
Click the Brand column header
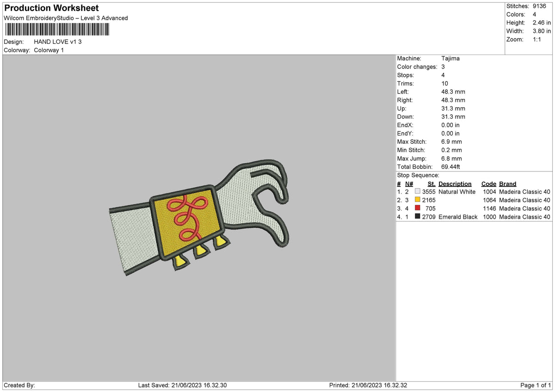(x=507, y=184)
